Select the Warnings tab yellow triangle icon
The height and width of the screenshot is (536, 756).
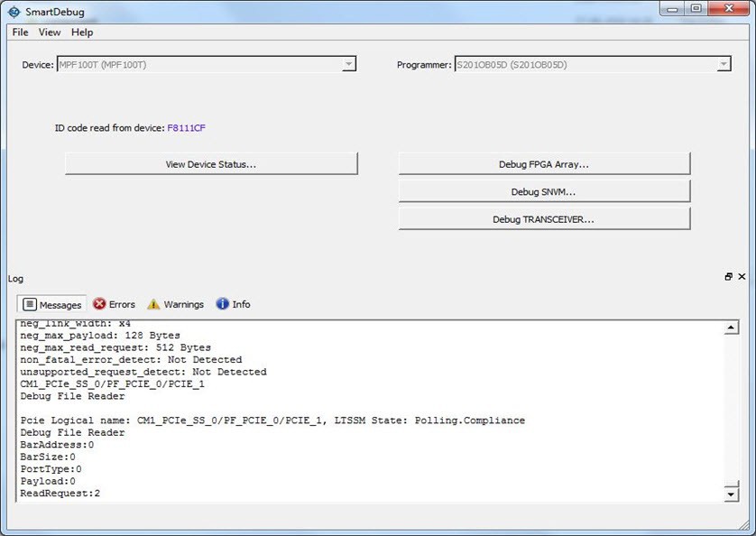(x=153, y=304)
